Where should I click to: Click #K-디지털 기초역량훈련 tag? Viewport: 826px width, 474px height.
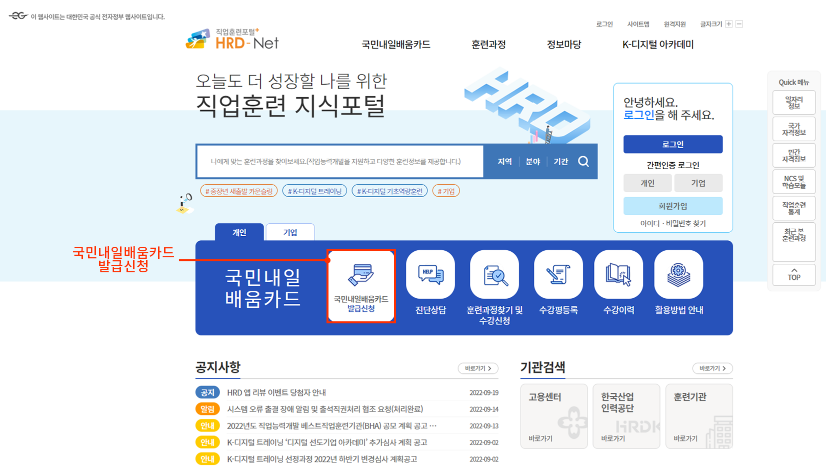[x=389, y=191]
